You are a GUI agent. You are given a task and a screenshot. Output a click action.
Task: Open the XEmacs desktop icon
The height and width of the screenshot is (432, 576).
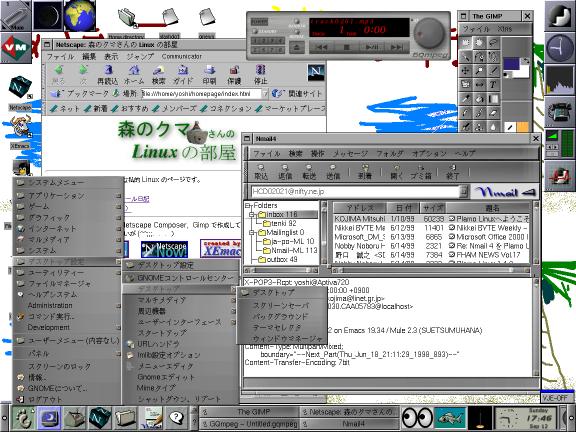20,132
